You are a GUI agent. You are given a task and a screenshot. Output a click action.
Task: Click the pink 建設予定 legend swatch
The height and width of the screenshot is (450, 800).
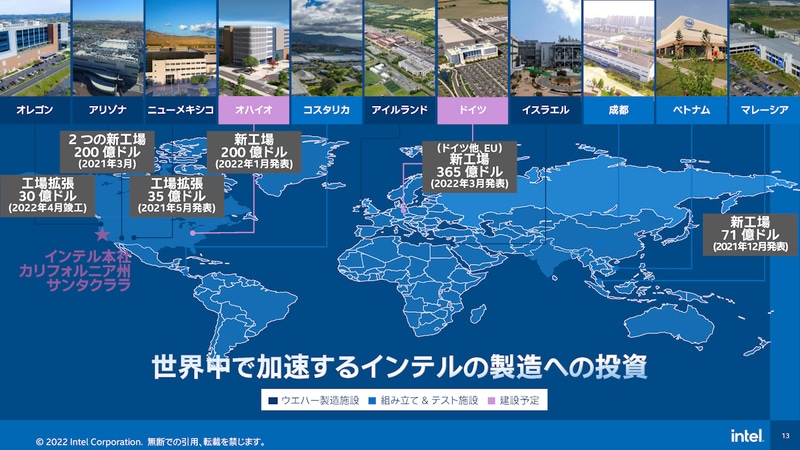click(492, 401)
